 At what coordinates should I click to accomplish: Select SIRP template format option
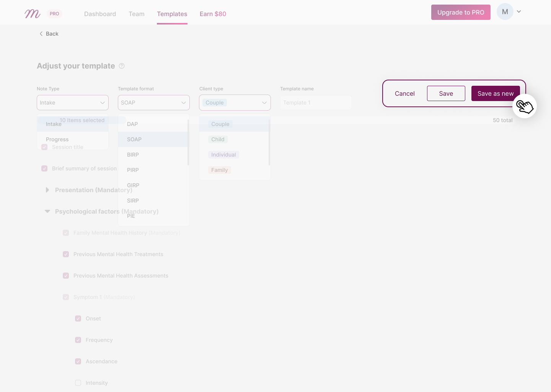point(153,201)
